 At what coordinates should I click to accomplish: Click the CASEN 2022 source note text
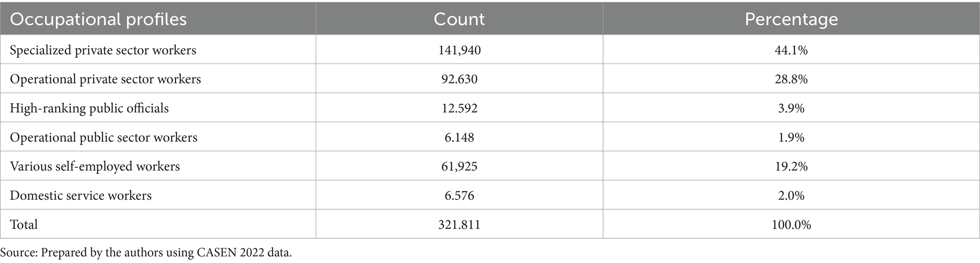146,252
